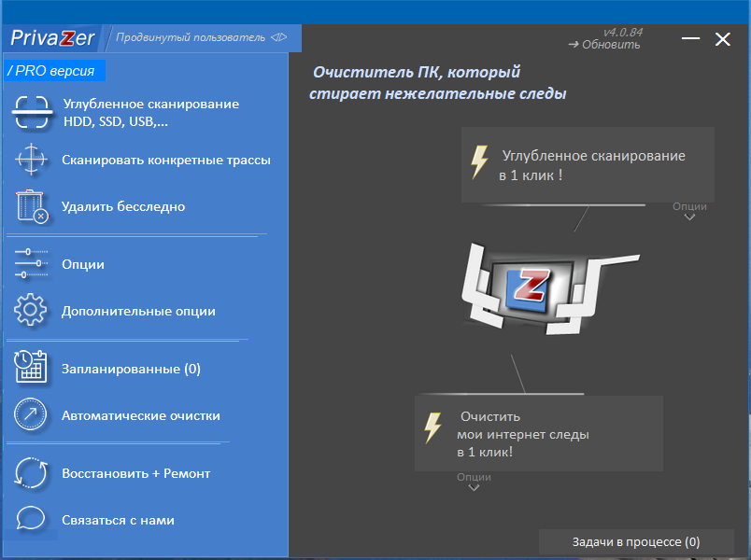Select Сканировать конкретные трассы
The width and height of the screenshot is (751, 560).
166,160
